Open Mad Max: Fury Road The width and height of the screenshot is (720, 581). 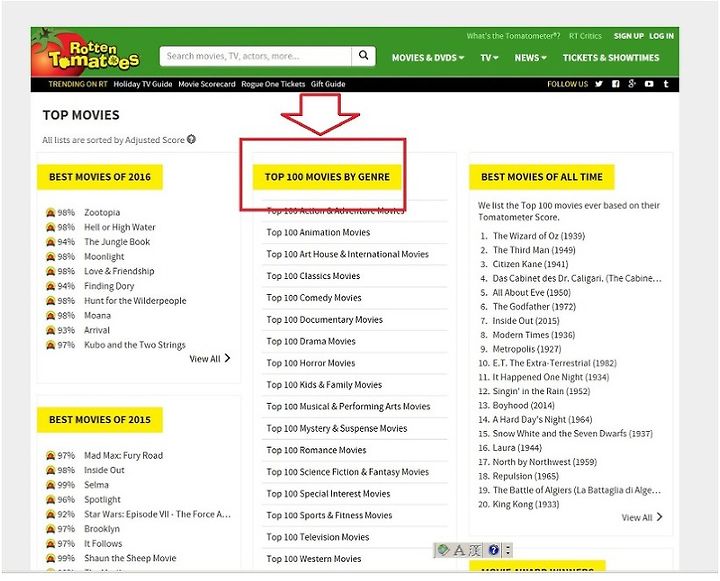124,456
